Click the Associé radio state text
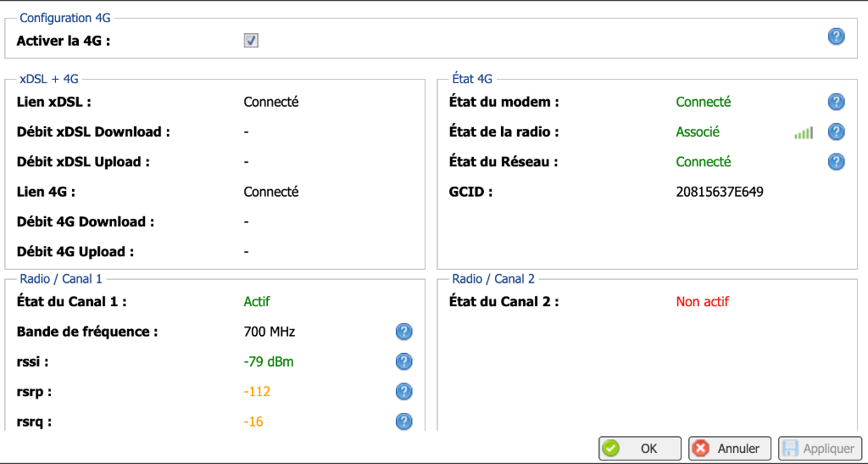This screenshot has width=868, height=464. (x=698, y=131)
